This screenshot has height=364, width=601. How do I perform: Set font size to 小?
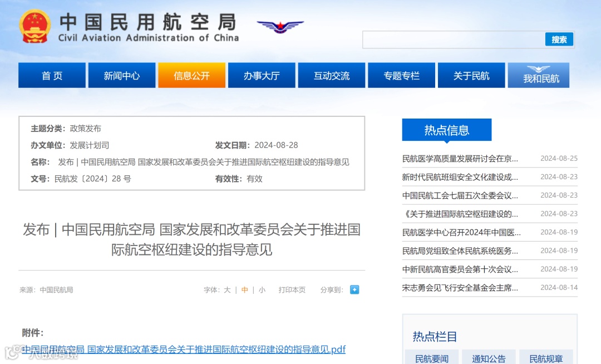tap(262, 289)
